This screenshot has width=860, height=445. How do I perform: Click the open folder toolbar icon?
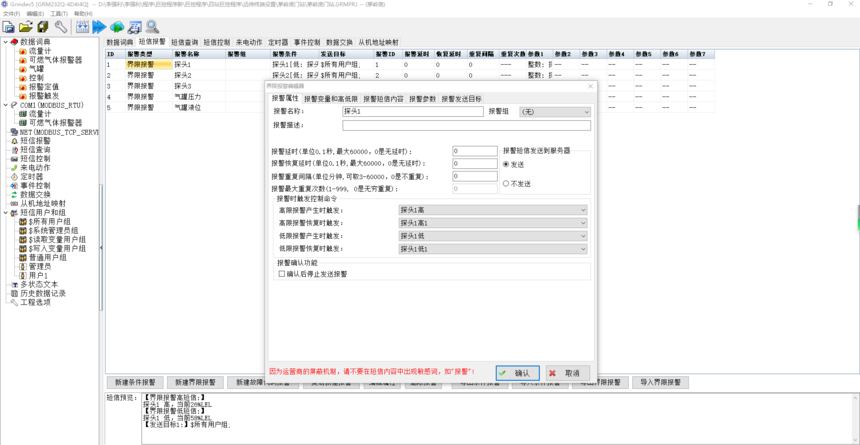coord(26,26)
